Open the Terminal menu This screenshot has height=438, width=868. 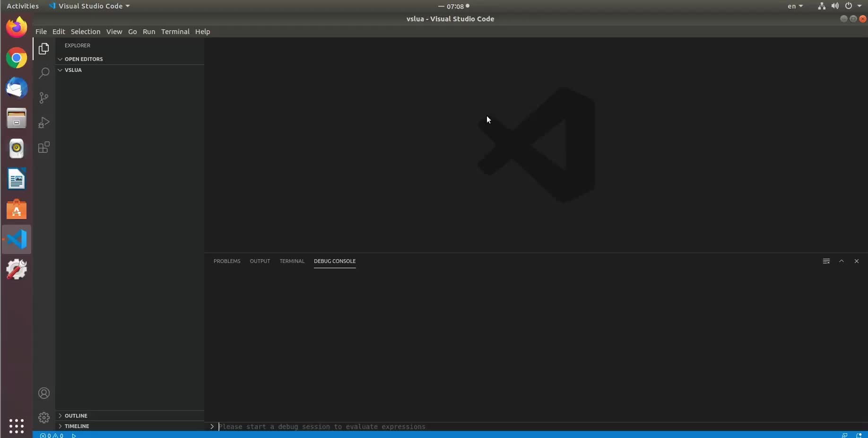pyautogui.click(x=175, y=32)
